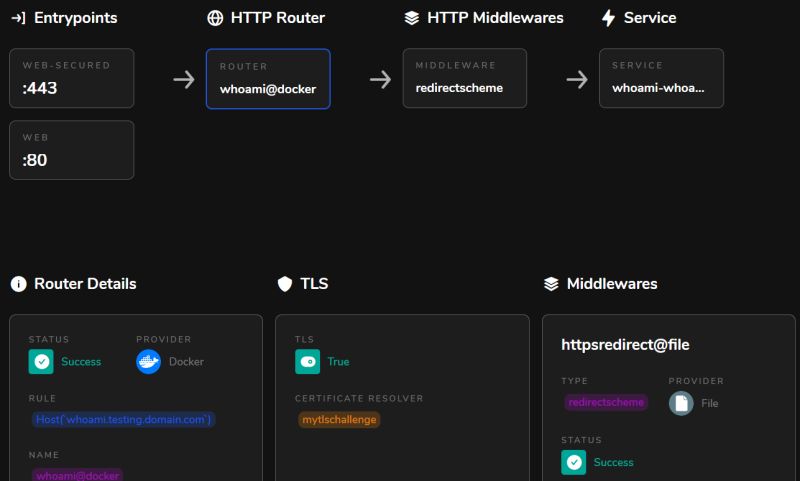This screenshot has width=800, height=481.
Task: Click the CERTIFICATE RESOLVER label
Action: [x=359, y=398]
